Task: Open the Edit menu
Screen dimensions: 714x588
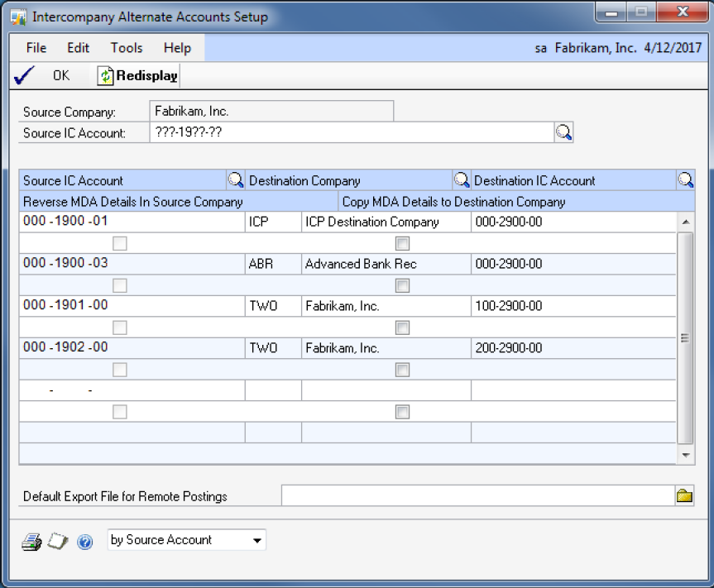Action: tap(79, 48)
